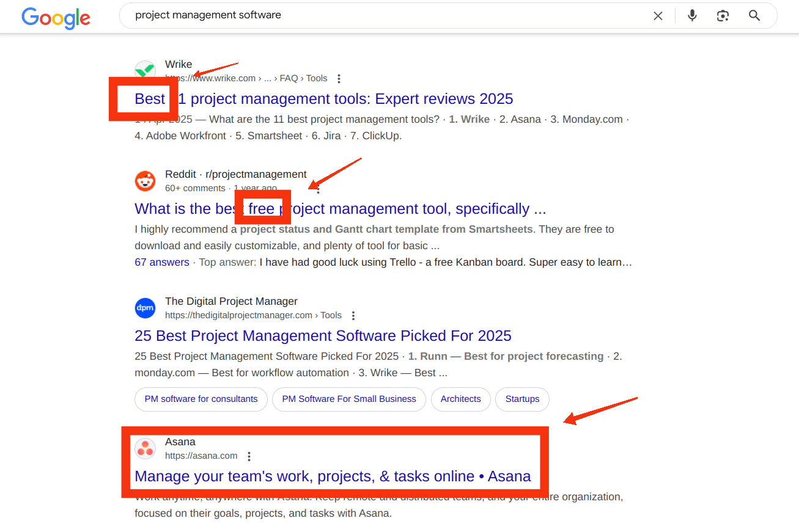Open more options menu for Wrike result

coord(339,79)
